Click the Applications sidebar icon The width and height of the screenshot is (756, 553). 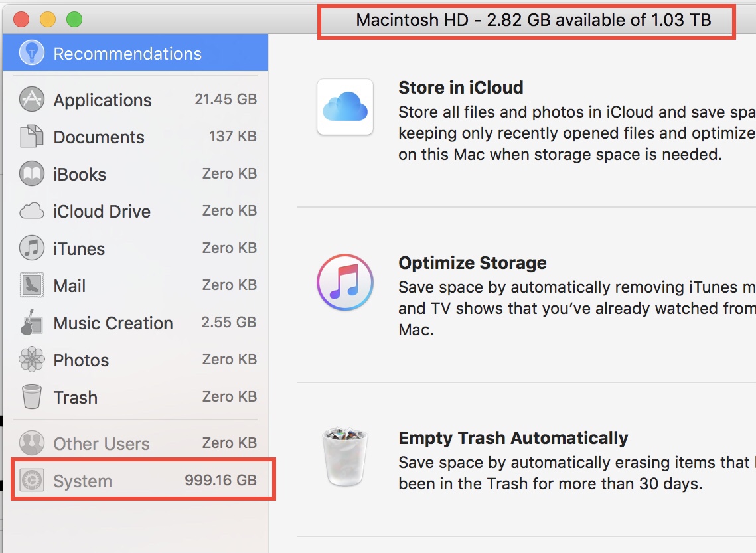click(x=32, y=100)
